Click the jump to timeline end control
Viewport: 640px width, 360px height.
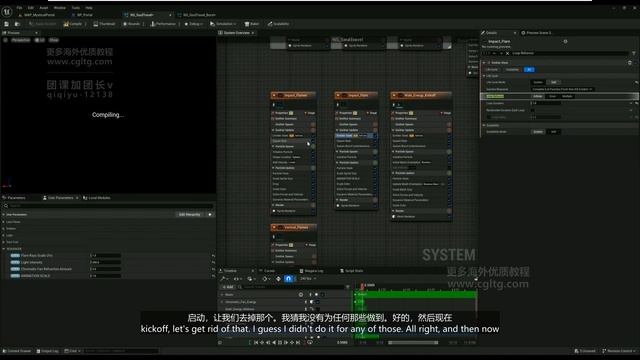pyautogui.click(x=298, y=343)
